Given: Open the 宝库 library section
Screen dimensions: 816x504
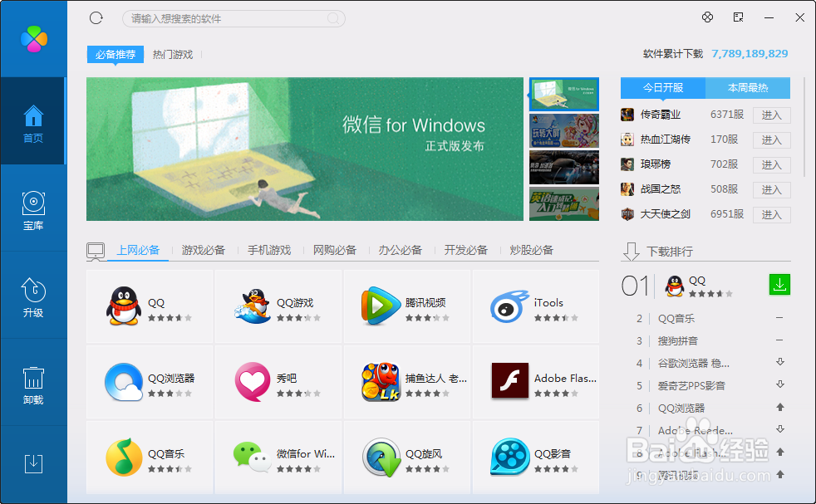Looking at the screenshot, I should [33, 209].
